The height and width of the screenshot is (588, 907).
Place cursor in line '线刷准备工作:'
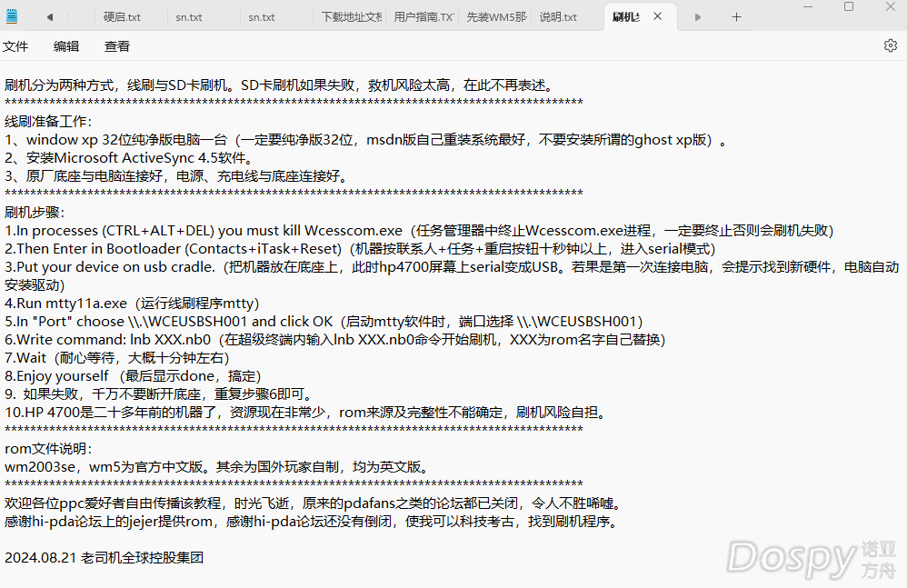point(48,122)
